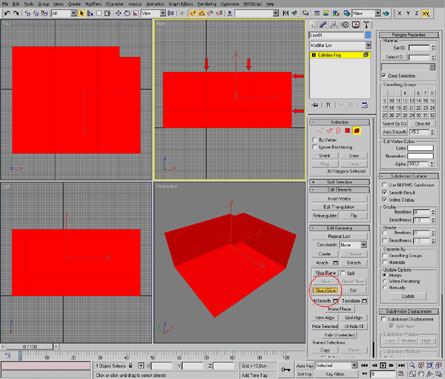Restrict to X axis in toolbar
This screenshot has height=379, width=445.
399,13
